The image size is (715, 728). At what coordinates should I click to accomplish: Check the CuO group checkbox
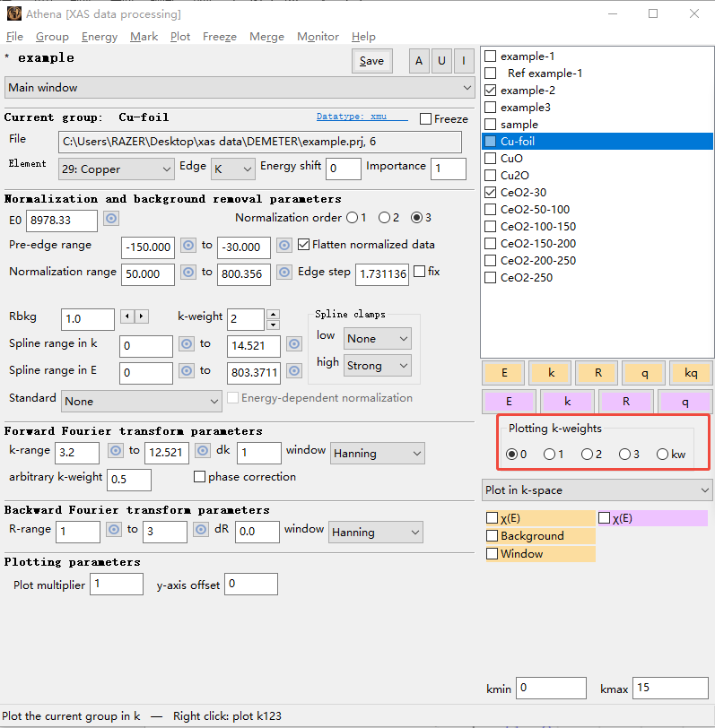490,158
